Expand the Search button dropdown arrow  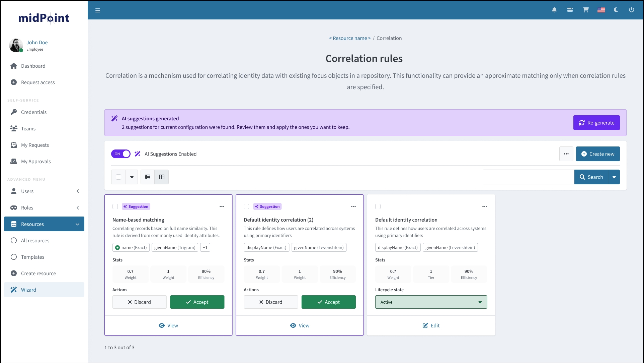[614, 177]
